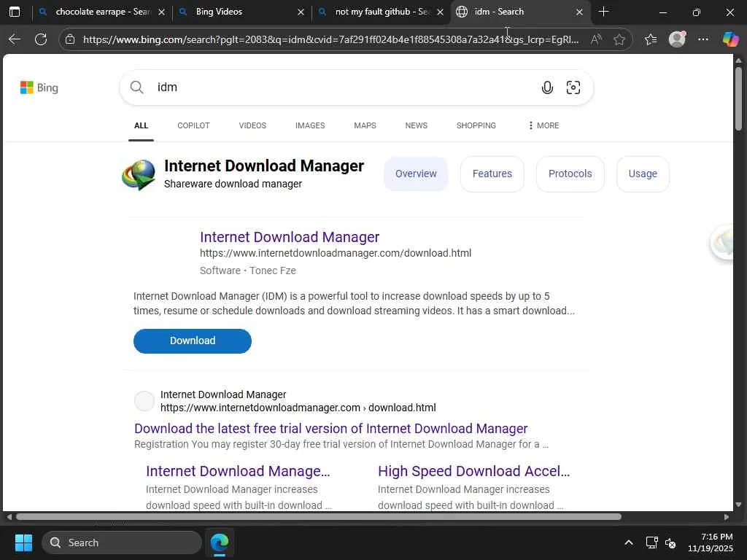The height and width of the screenshot is (560, 747).
Task: Add this page to favorites star
Action: [x=619, y=39]
